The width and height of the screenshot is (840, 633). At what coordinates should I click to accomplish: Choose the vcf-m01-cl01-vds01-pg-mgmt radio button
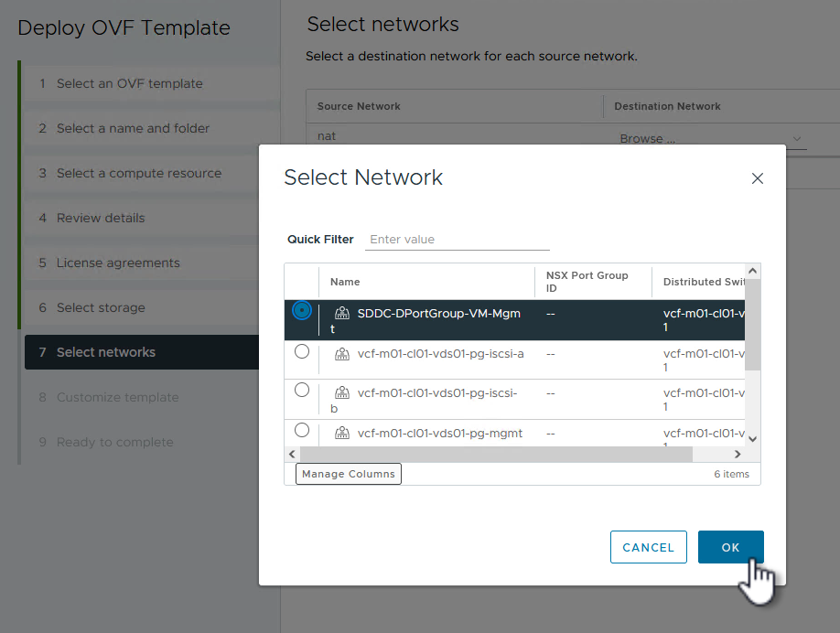click(302, 430)
